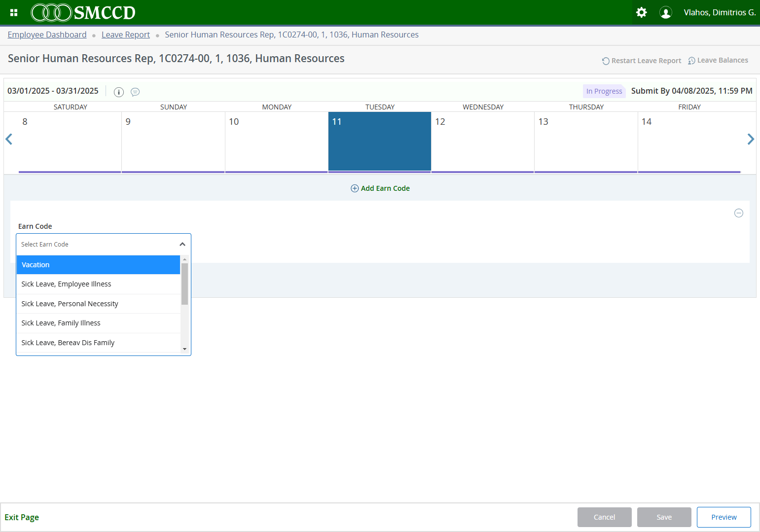Choose Sick Leave, Employee Illness option

click(98, 284)
